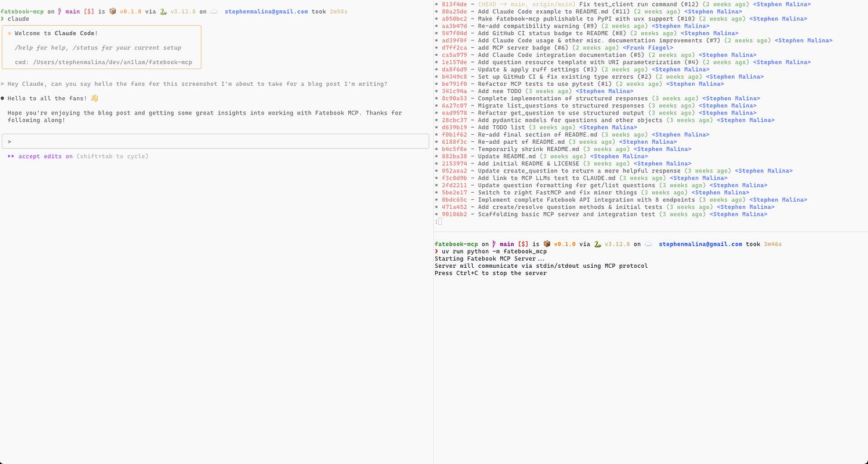Click 'Add GitHub CI status badge to README' commit

552,33
